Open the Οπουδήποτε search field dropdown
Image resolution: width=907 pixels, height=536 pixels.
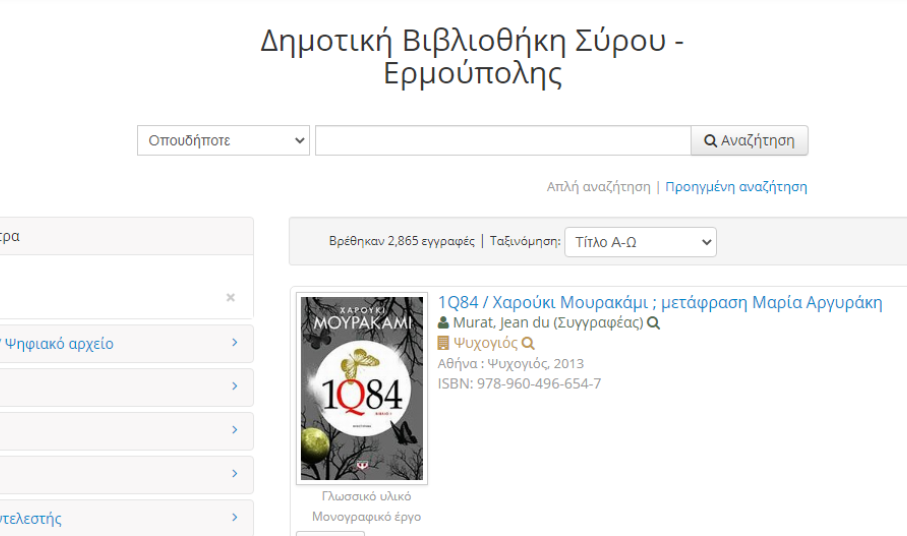tap(223, 140)
